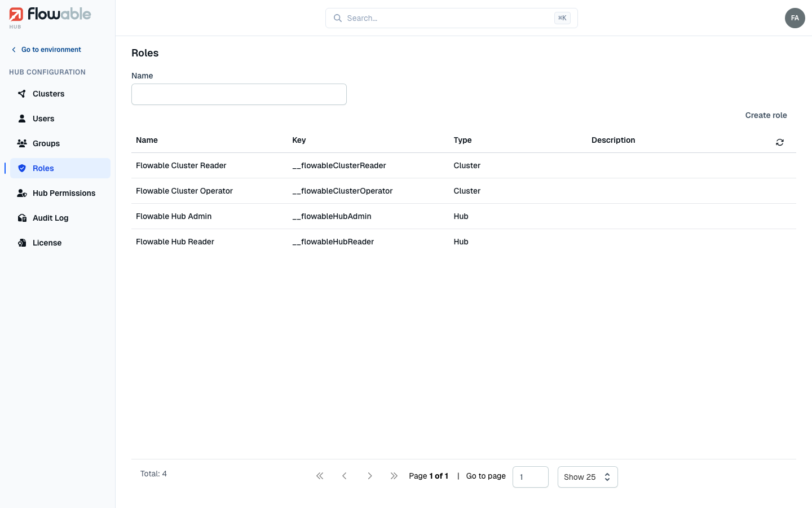Click the __flowableHubAdmin key
812x508 pixels.
[x=332, y=216]
